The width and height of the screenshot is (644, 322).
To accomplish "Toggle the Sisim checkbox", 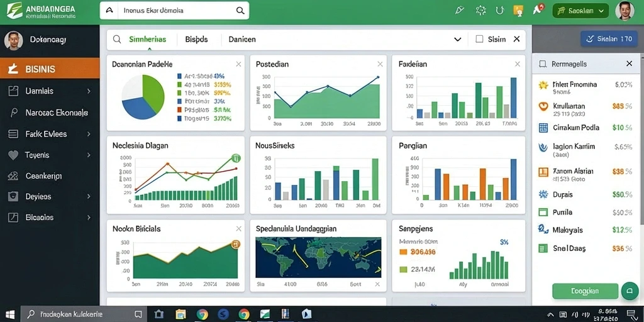I will [479, 39].
